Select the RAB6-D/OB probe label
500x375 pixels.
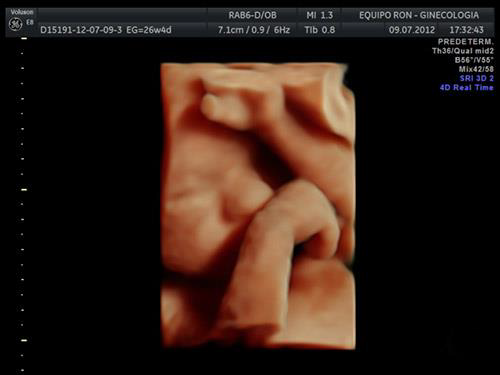coord(252,15)
